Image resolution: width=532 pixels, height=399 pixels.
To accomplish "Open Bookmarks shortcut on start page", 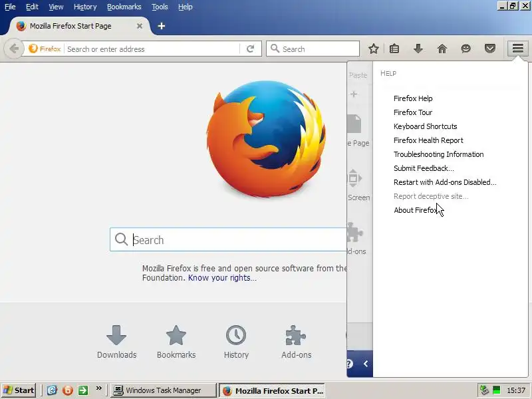I will tap(176, 342).
